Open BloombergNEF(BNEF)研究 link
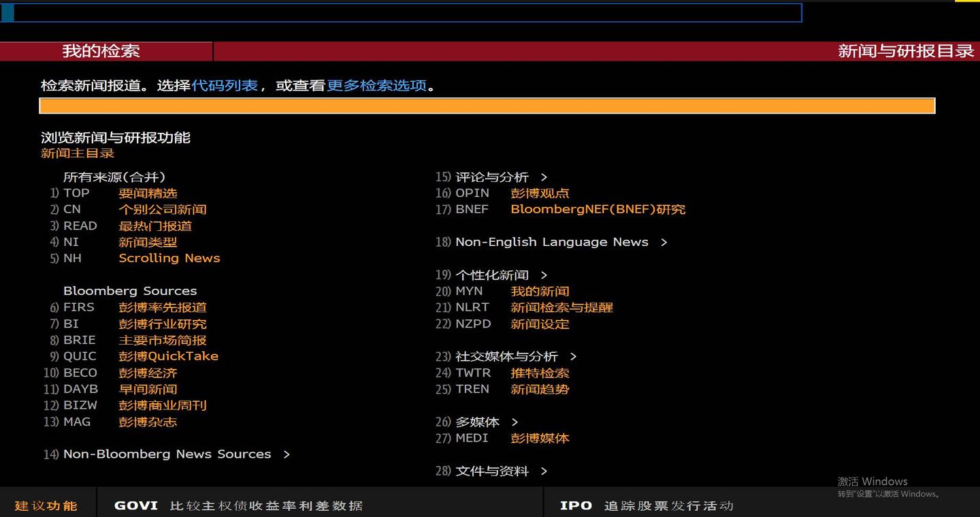The image size is (980, 517). coord(598,210)
